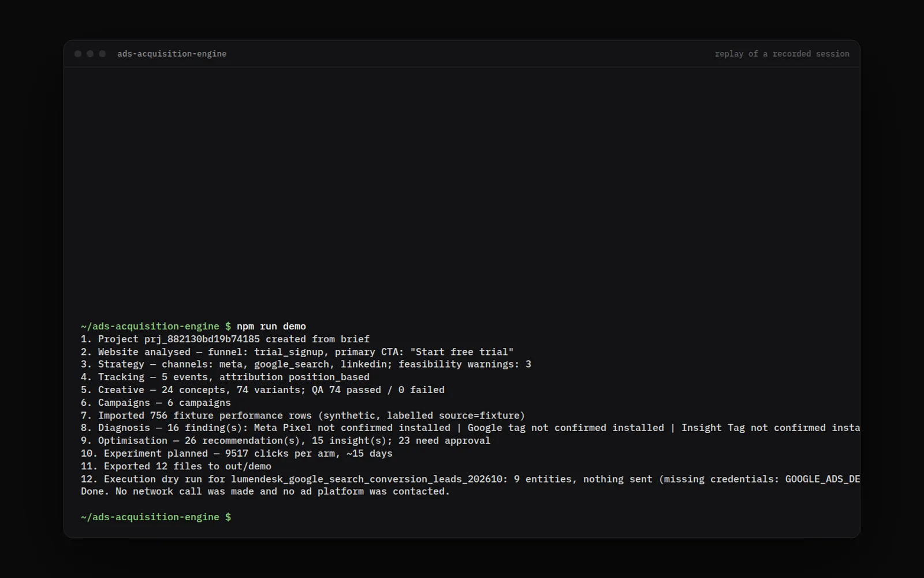The width and height of the screenshot is (924, 578).
Task: Click 'attribution position_based' text
Action: tap(295, 377)
